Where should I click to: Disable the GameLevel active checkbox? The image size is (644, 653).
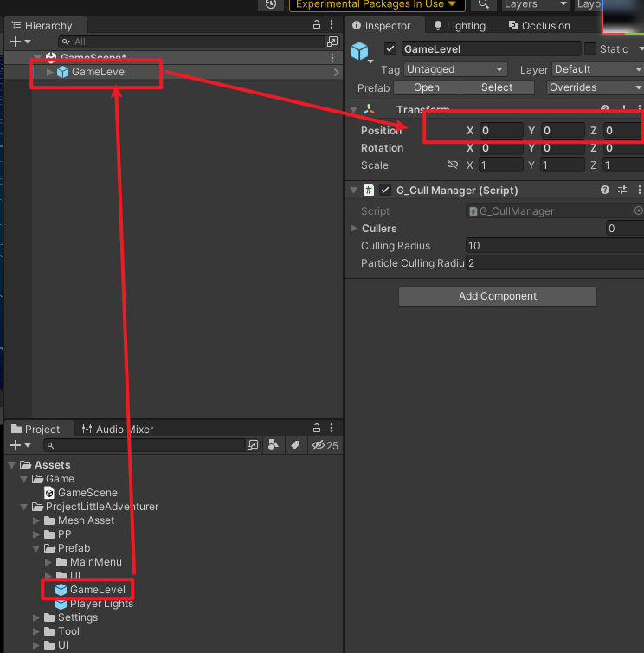tap(390, 49)
